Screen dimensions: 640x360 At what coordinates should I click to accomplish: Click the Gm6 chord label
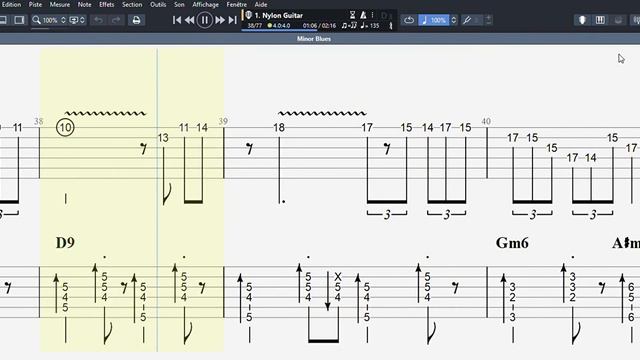pyautogui.click(x=512, y=243)
